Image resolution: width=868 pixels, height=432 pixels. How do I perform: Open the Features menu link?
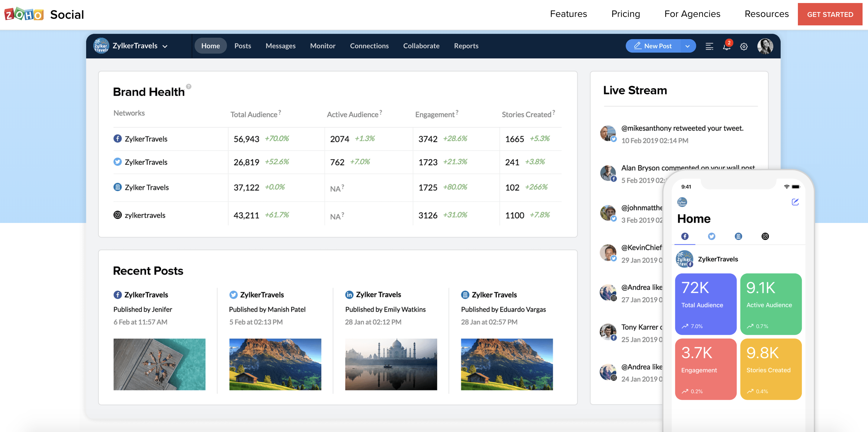click(568, 14)
